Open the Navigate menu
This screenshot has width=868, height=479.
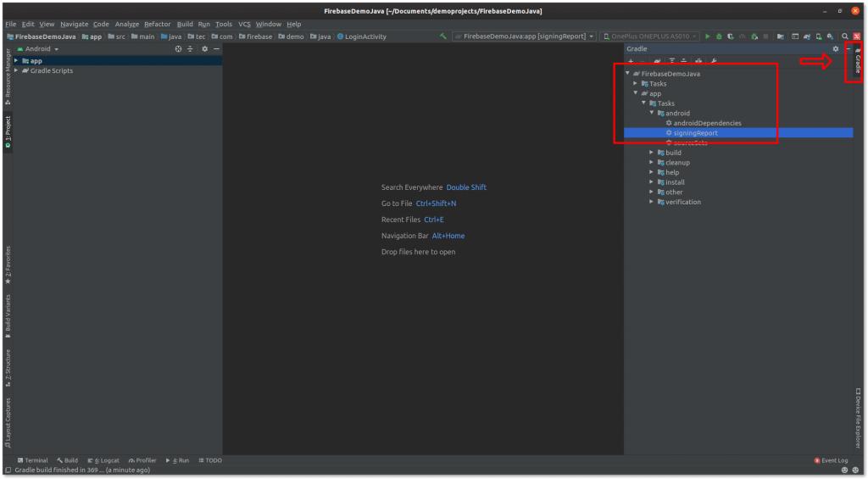75,25
